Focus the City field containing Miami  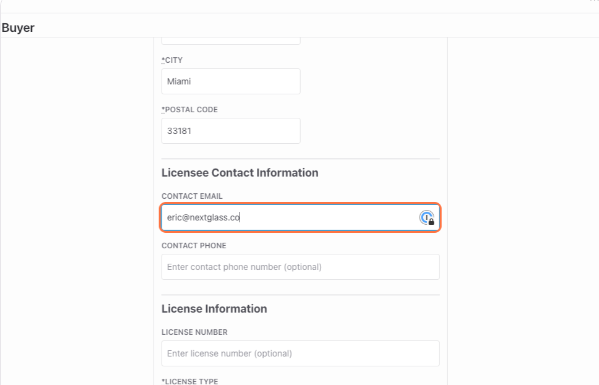231,81
